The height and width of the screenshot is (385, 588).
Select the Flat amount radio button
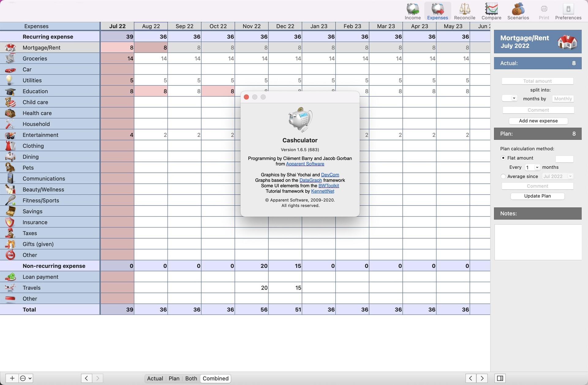[x=503, y=158]
